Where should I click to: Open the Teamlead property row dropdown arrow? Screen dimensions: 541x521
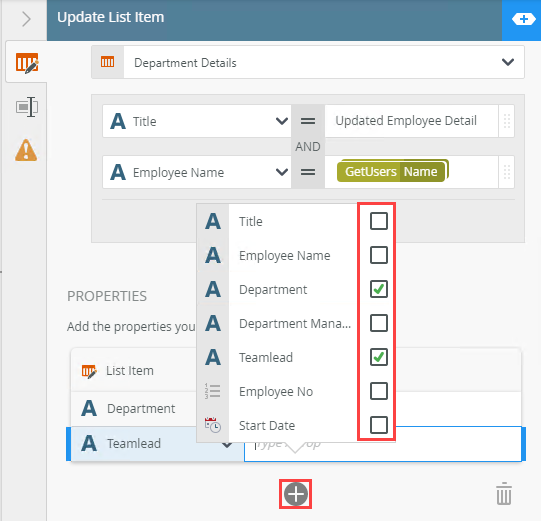coord(227,445)
